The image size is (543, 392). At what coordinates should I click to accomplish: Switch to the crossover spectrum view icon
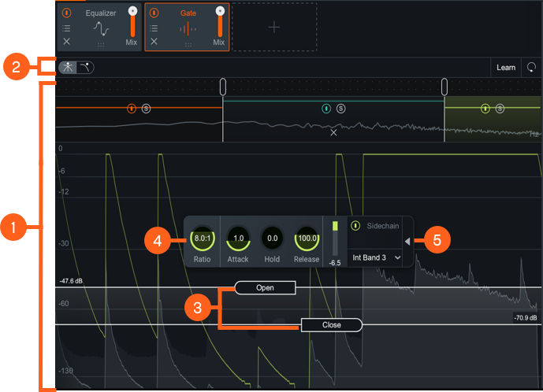68,67
